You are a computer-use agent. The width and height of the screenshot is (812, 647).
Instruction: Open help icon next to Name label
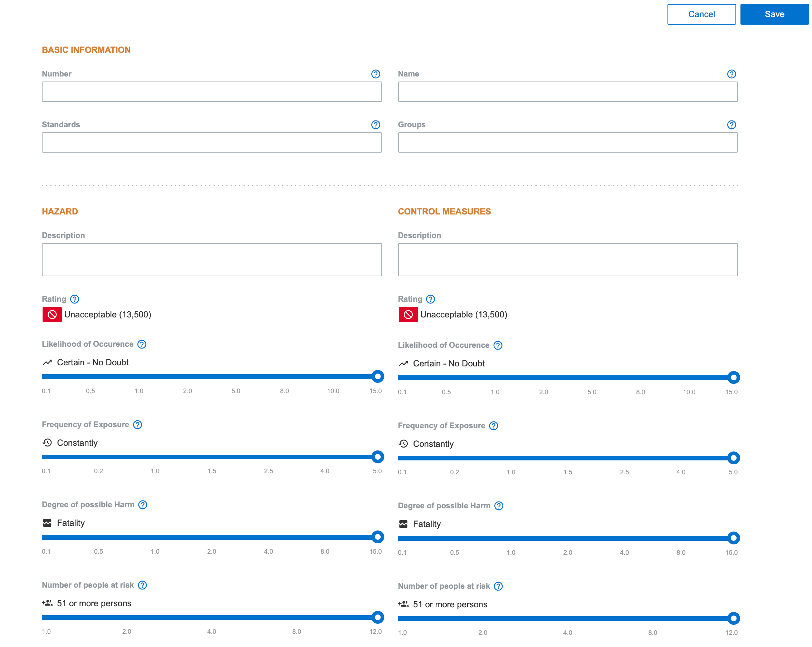click(731, 74)
